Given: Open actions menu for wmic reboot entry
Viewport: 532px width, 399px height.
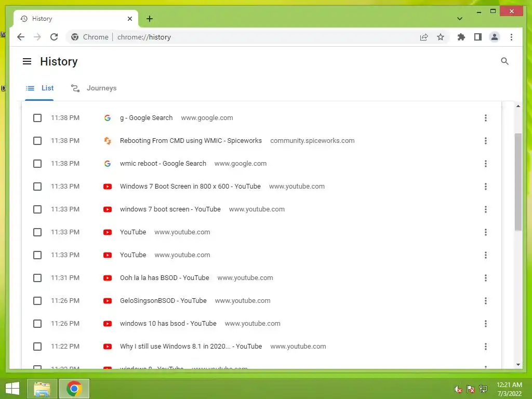Looking at the screenshot, I should tap(486, 164).
